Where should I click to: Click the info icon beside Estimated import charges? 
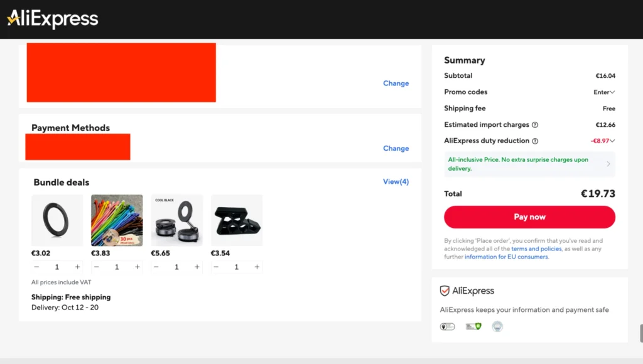tap(535, 125)
